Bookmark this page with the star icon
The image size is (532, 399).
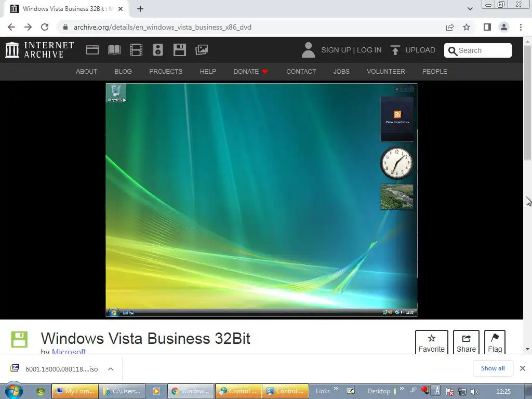[467, 27]
